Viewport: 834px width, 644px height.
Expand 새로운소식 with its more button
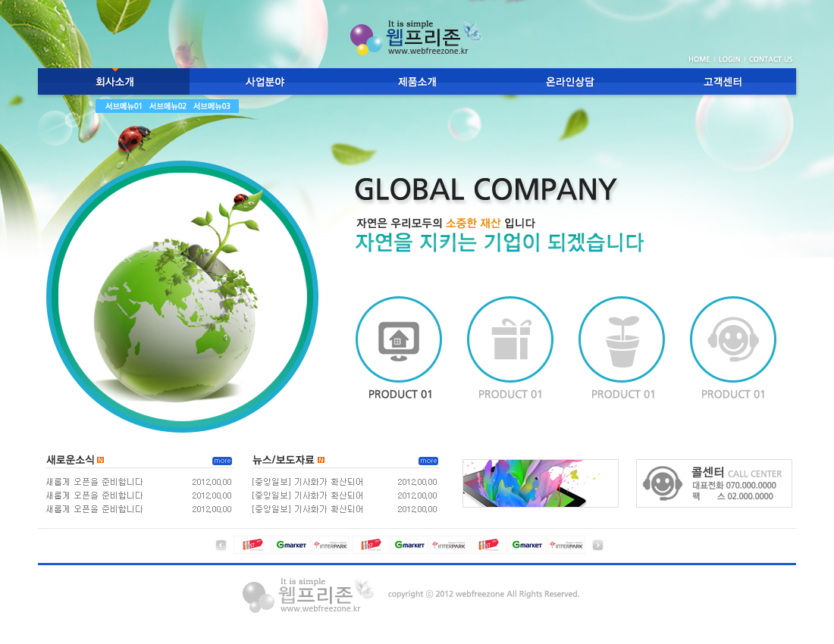point(222,461)
